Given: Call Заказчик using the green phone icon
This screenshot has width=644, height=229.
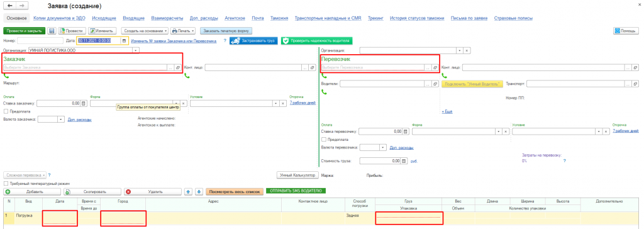Looking at the screenshot, I should pyautogui.click(x=6, y=75).
